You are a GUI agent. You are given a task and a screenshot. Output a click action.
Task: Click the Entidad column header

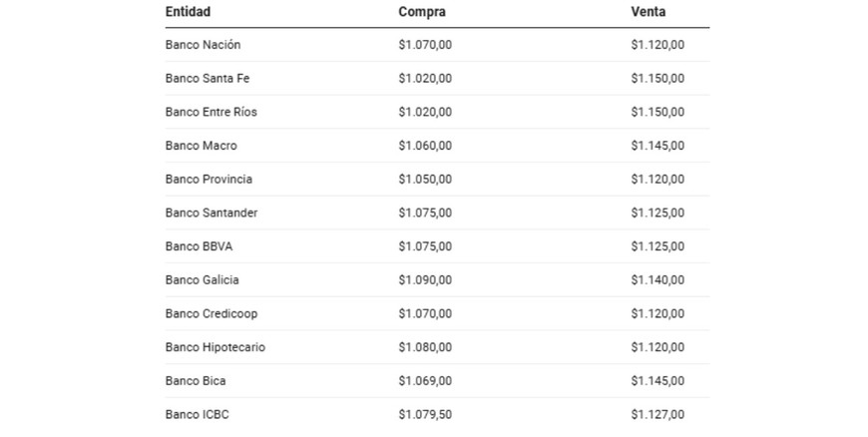(x=188, y=12)
